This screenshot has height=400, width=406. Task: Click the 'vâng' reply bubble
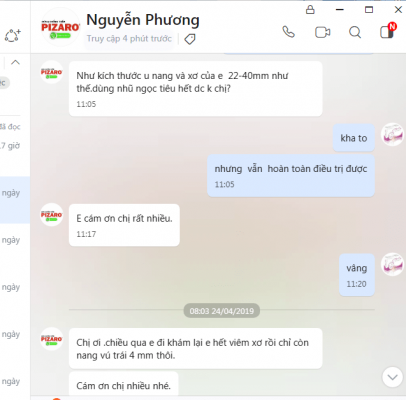pos(357,275)
